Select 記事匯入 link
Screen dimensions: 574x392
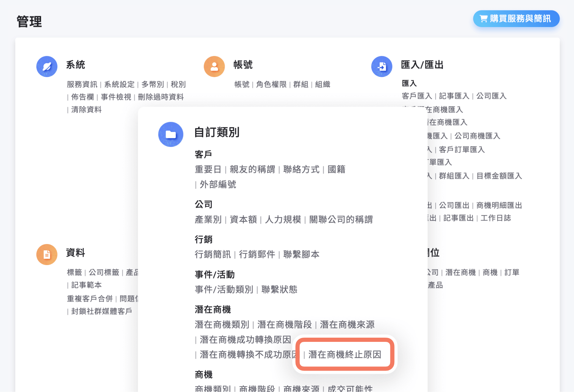coord(454,96)
